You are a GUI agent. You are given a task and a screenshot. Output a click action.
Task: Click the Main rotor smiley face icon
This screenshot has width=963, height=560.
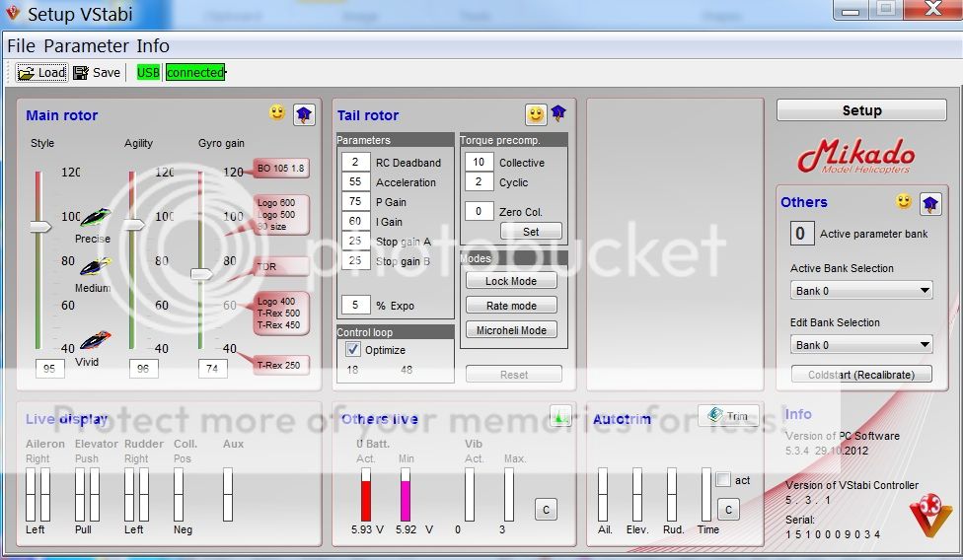point(277,113)
